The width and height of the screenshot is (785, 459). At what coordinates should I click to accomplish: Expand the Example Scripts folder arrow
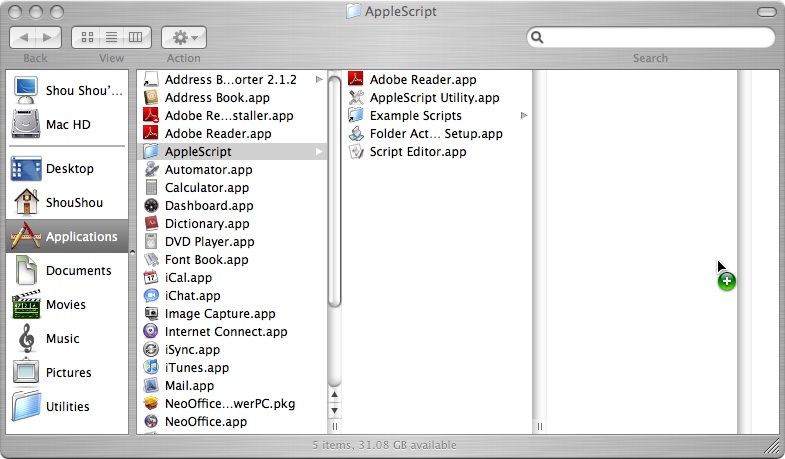point(524,116)
